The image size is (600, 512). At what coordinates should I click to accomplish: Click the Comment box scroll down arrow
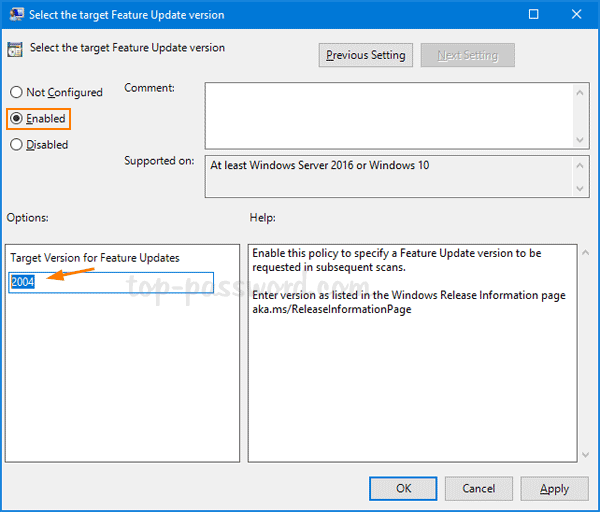tap(580, 140)
